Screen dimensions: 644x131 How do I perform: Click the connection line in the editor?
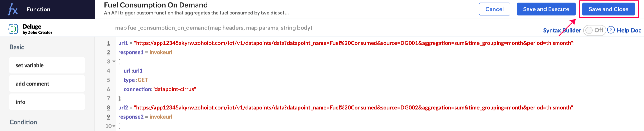click(x=160, y=89)
